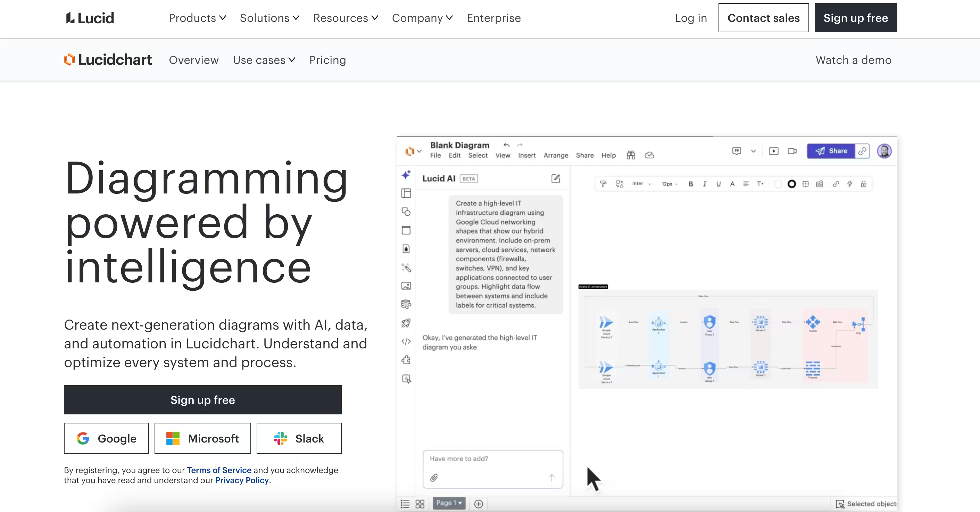Expand the Use cases dropdown

pyautogui.click(x=264, y=60)
